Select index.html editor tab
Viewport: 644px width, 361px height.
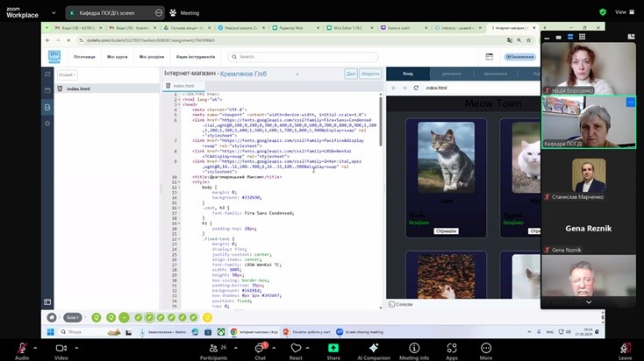[182, 86]
